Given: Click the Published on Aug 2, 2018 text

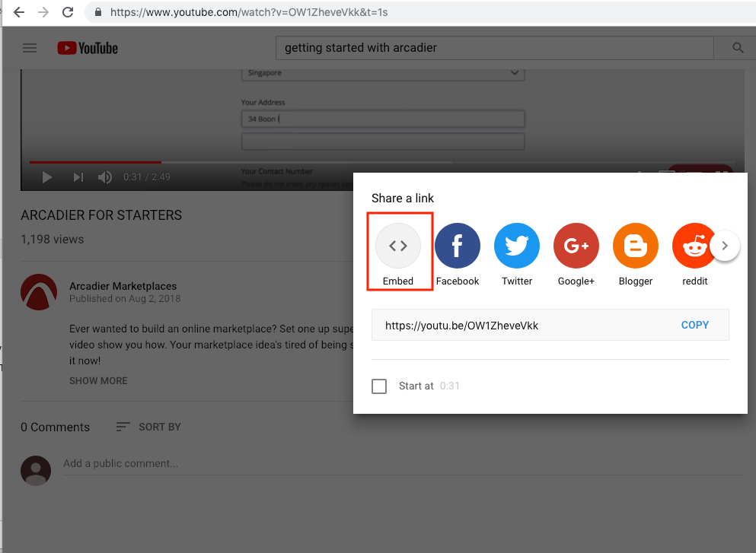Looking at the screenshot, I should coord(125,299).
